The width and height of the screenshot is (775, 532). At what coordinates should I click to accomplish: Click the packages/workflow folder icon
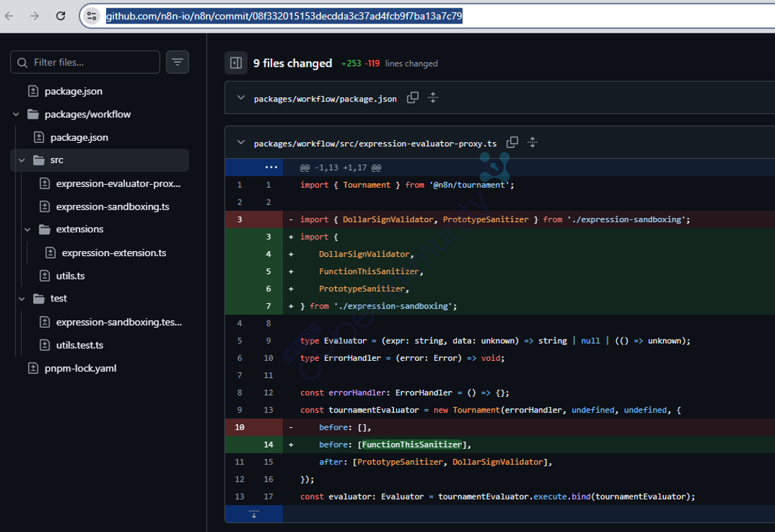[33, 114]
